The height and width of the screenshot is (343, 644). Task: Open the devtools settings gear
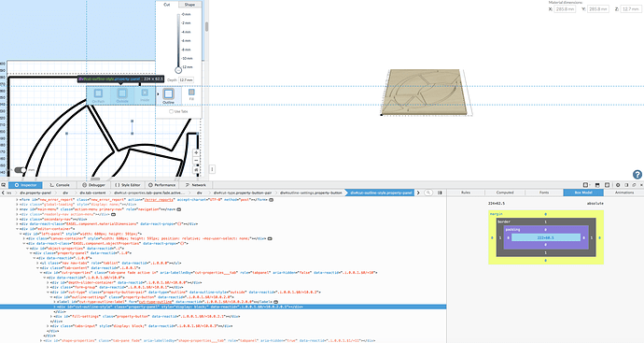(618, 185)
